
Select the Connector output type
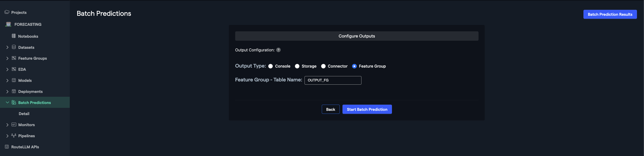[x=323, y=66]
